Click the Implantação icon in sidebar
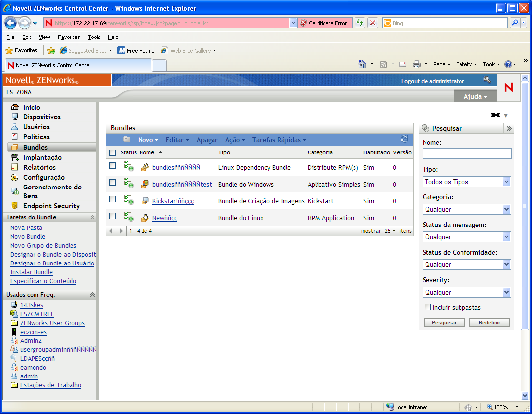This screenshot has width=532, height=414. 15,157
